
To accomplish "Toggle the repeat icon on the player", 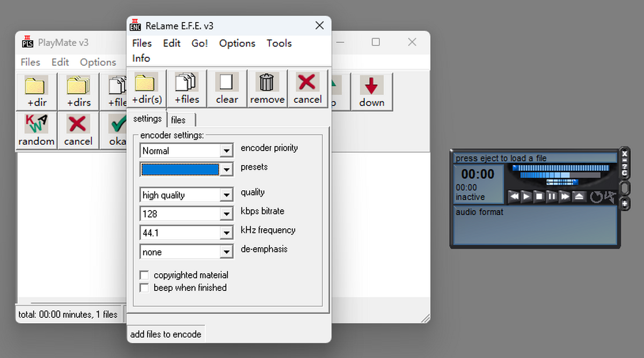I will (x=596, y=197).
